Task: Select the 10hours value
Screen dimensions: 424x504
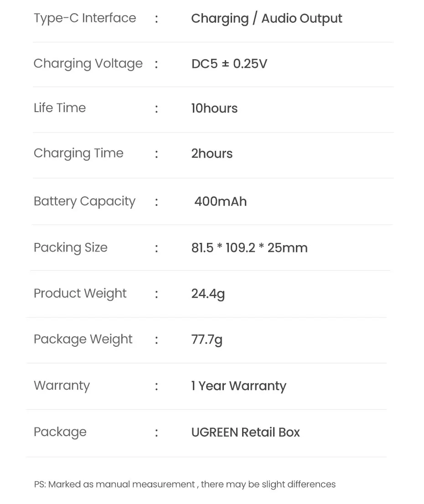Action: coord(214,108)
